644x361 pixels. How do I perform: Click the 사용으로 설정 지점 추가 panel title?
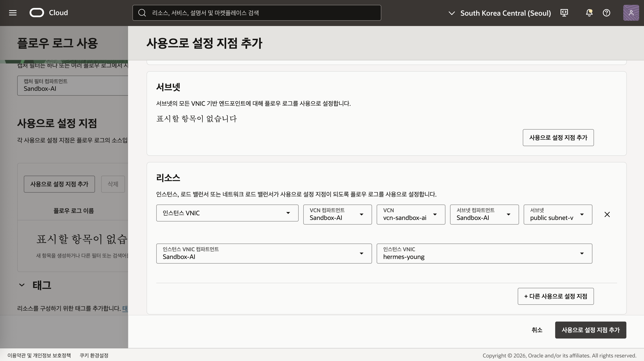(x=204, y=43)
